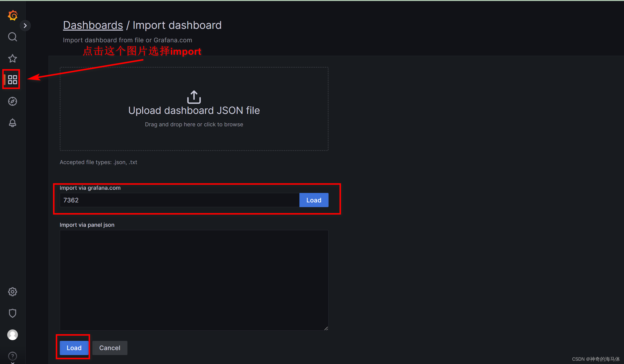This screenshot has height=364, width=624.
Task: Open the Help question mark icon
Action: coord(12,356)
